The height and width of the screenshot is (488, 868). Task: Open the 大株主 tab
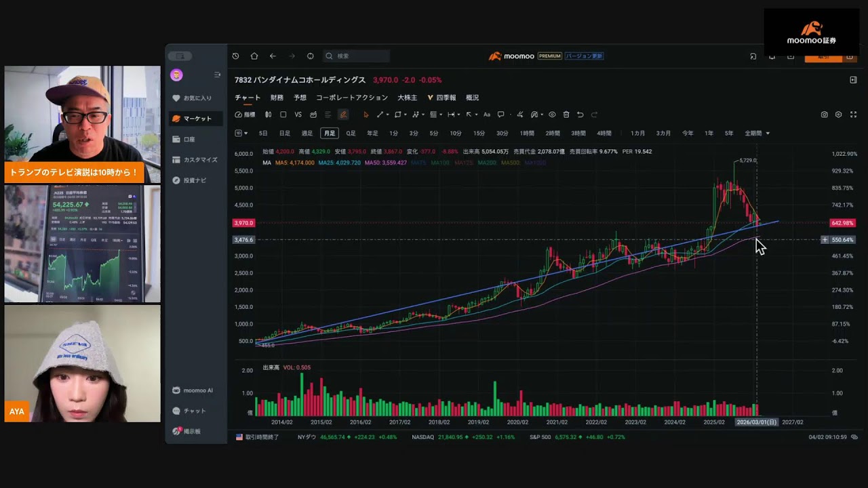[x=407, y=98]
